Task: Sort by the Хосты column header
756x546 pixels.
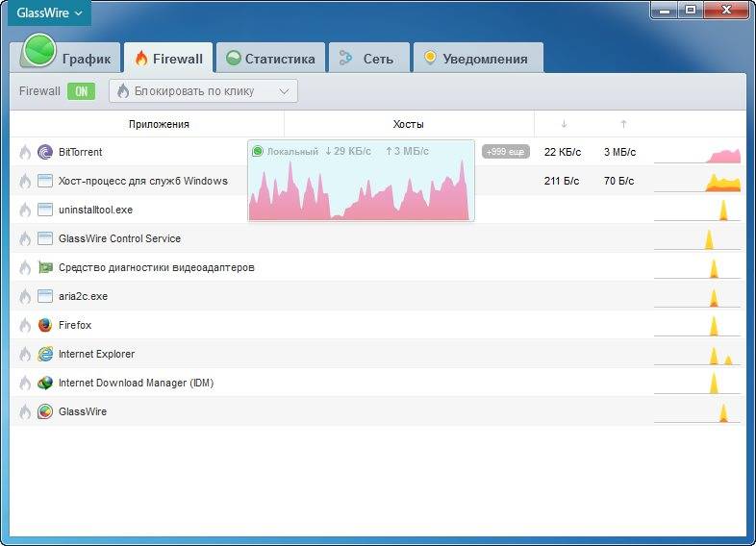Action: click(x=409, y=124)
